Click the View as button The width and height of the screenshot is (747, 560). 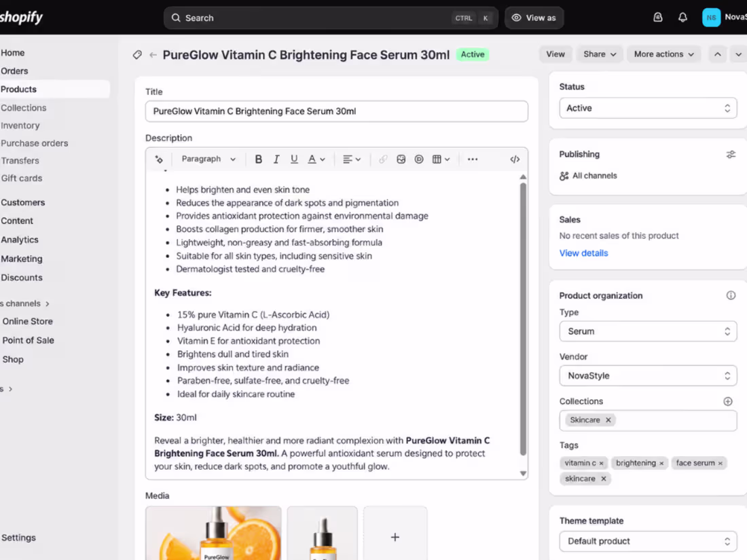tap(534, 18)
